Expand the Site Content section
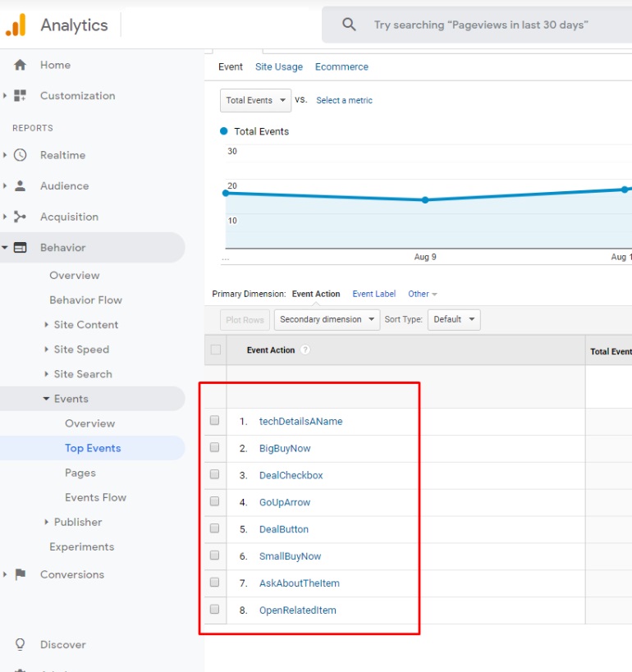Screen dimensions: 632x672 85,325
